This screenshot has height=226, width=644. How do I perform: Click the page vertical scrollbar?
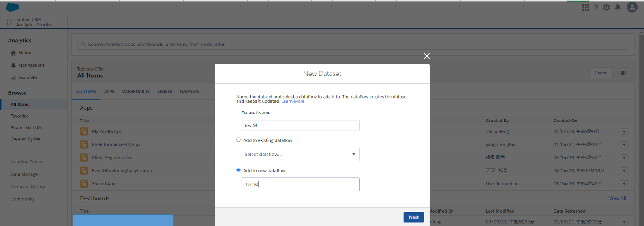pos(641,128)
